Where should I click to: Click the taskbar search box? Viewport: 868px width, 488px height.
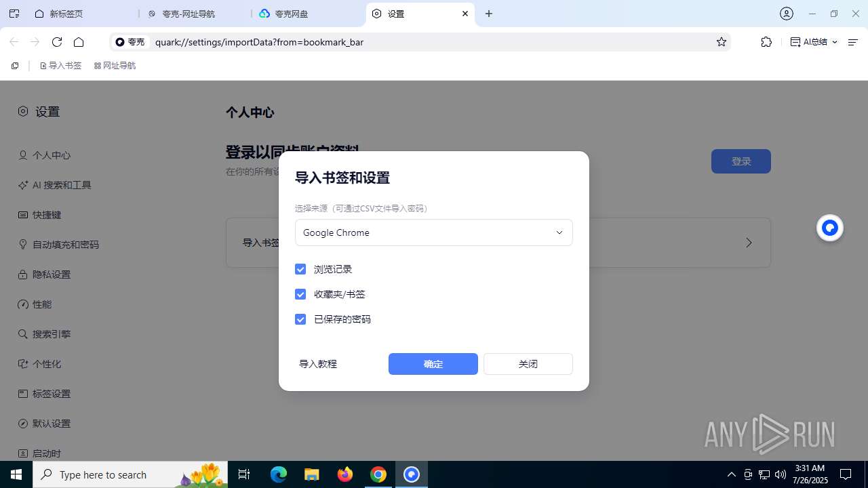[130, 474]
